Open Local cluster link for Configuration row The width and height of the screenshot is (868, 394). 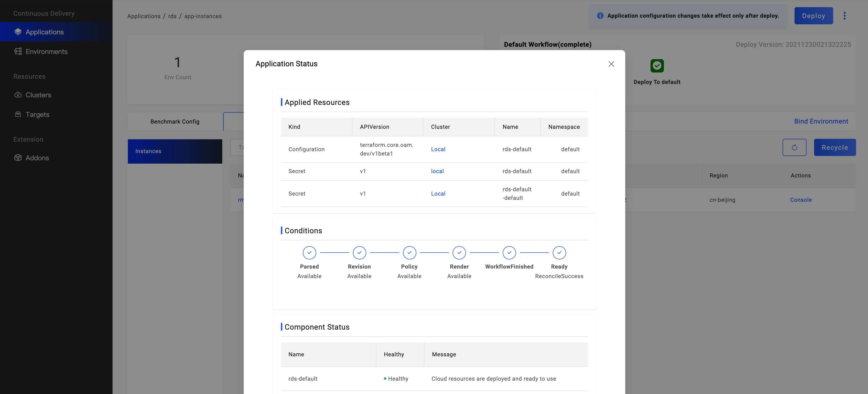[x=438, y=149]
